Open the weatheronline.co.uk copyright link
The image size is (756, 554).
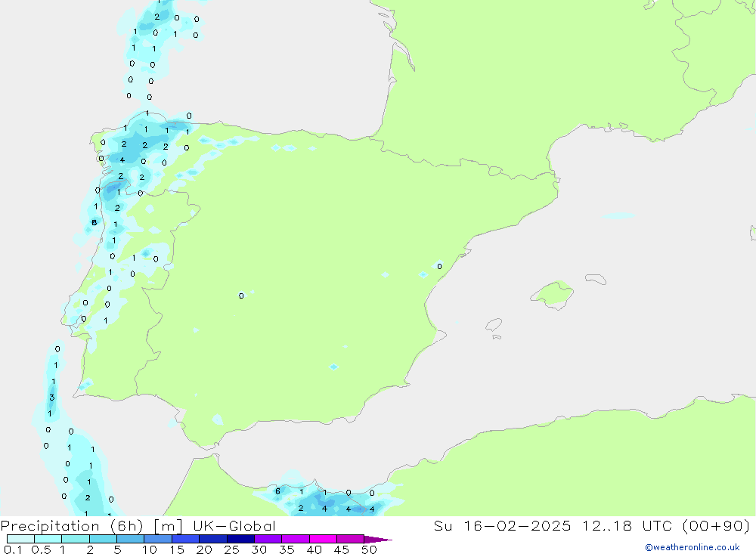(692, 547)
